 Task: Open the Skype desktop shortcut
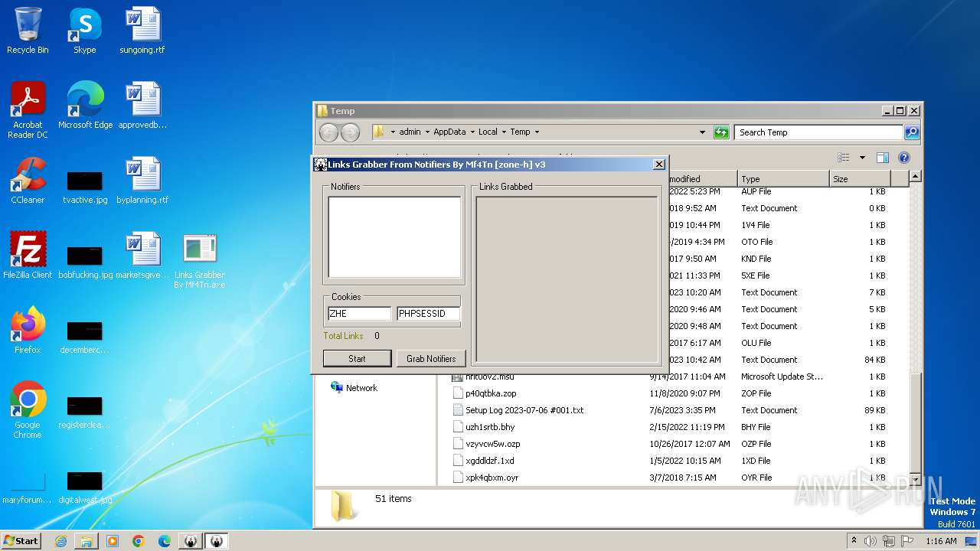click(84, 31)
